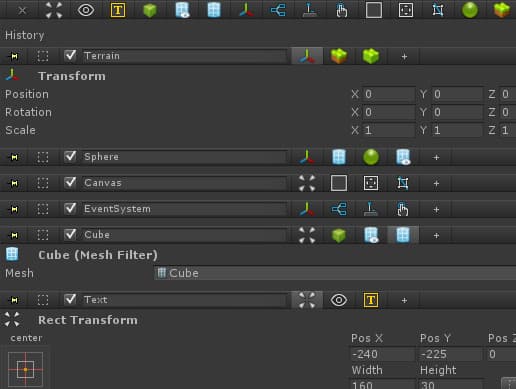Select the yellow Text icon in top toolbar
The height and width of the screenshot is (389, 516).
[x=118, y=10]
